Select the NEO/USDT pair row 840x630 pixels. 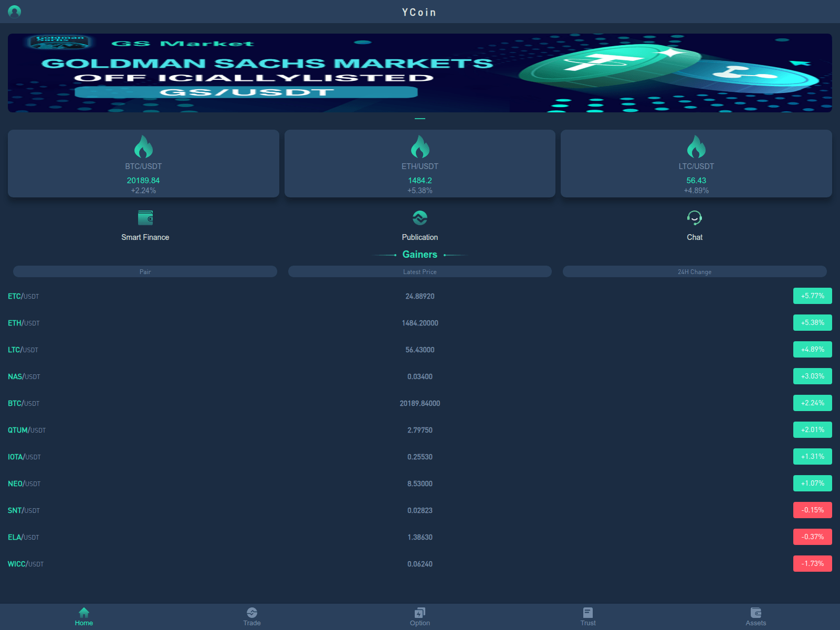[420, 484]
